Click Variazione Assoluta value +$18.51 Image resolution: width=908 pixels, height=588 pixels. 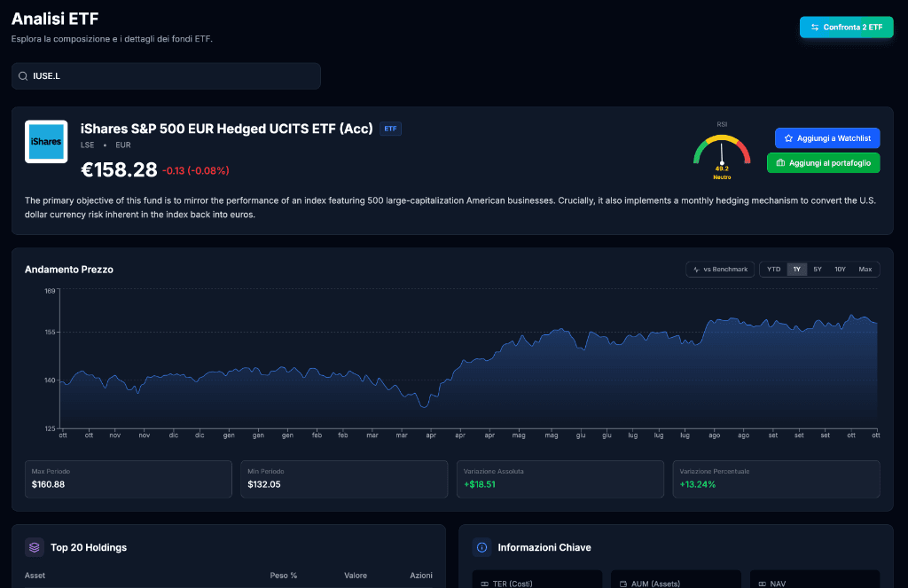pyautogui.click(x=480, y=484)
